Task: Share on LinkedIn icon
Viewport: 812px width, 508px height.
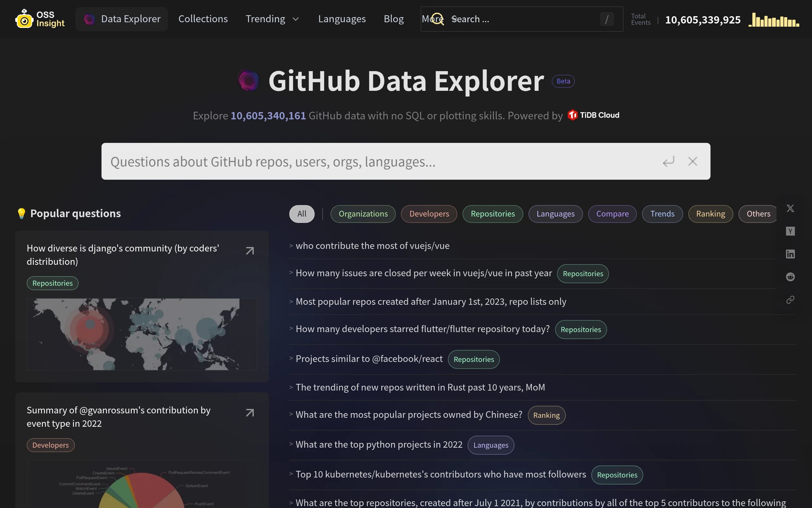Action: click(790, 254)
